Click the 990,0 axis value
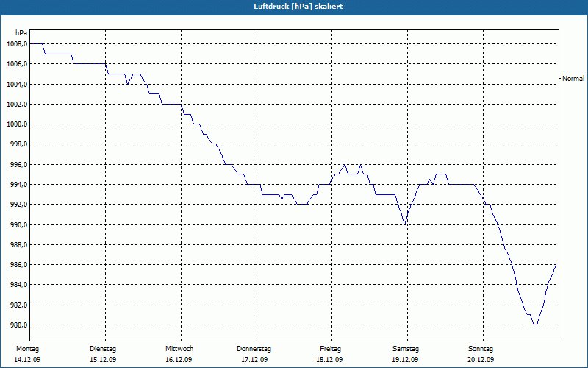The image size is (588, 368). click(18, 224)
